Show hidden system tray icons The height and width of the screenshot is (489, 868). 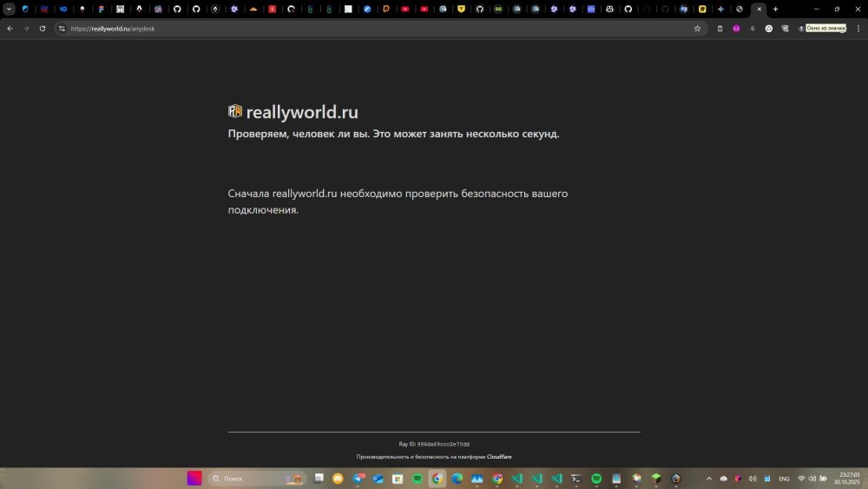click(x=709, y=479)
